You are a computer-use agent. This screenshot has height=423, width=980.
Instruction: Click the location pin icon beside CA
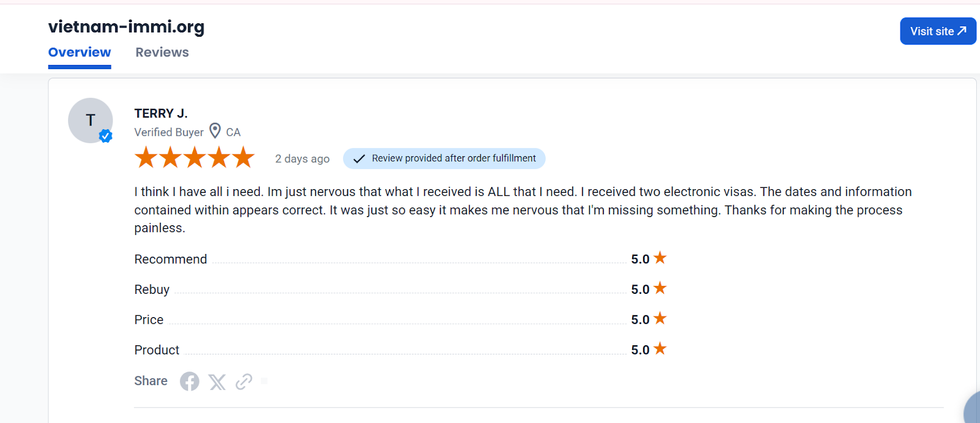(x=215, y=131)
